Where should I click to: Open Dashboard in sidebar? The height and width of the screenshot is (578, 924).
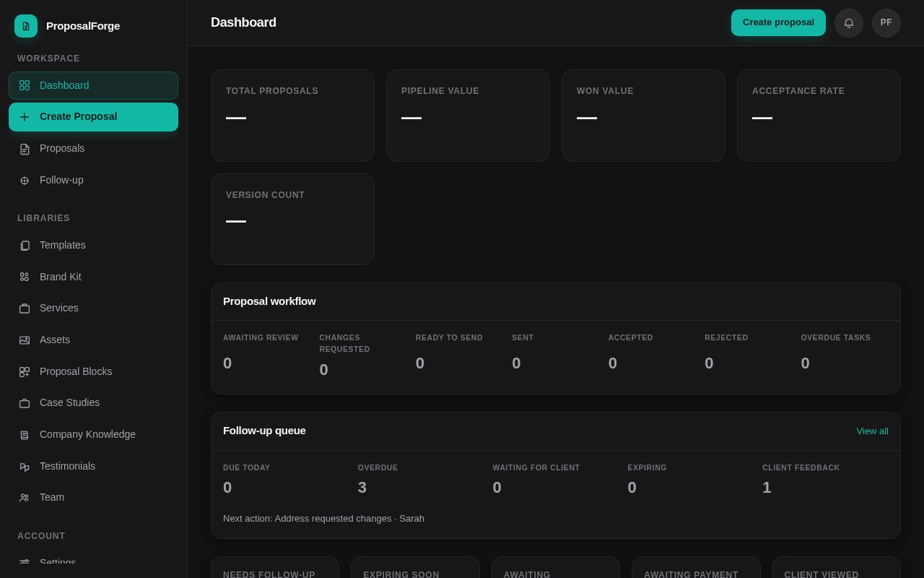[93, 85]
